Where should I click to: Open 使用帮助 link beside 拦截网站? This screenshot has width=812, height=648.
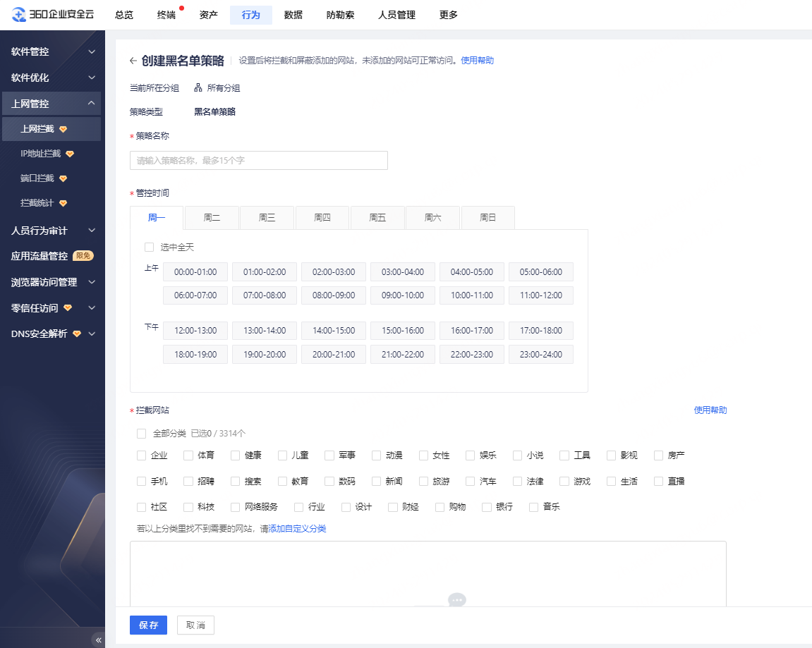pos(710,410)
